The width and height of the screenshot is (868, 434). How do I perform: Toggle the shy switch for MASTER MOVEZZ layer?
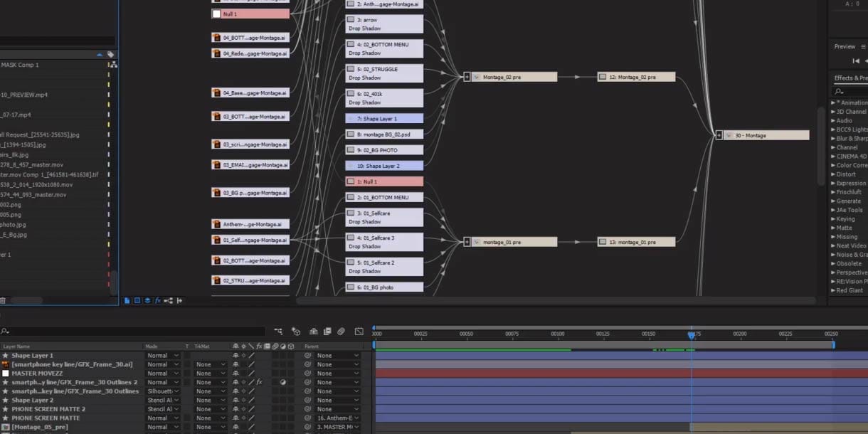236,374
